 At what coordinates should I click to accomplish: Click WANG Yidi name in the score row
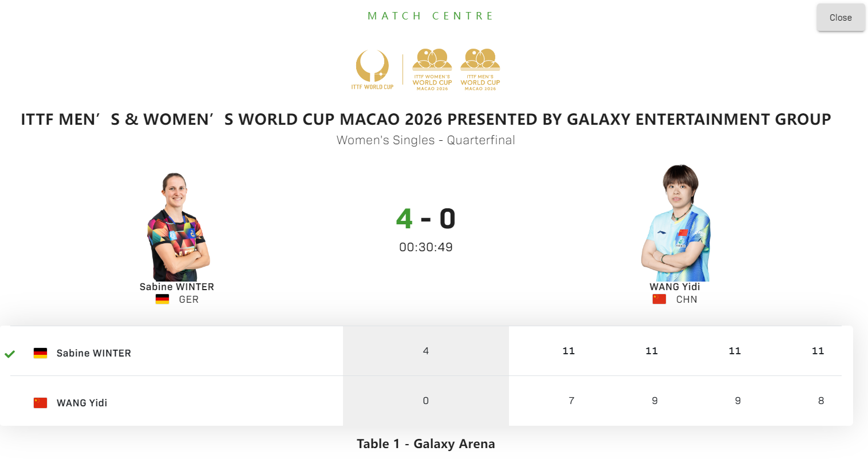pyautogui.click(x=82, y=403)
